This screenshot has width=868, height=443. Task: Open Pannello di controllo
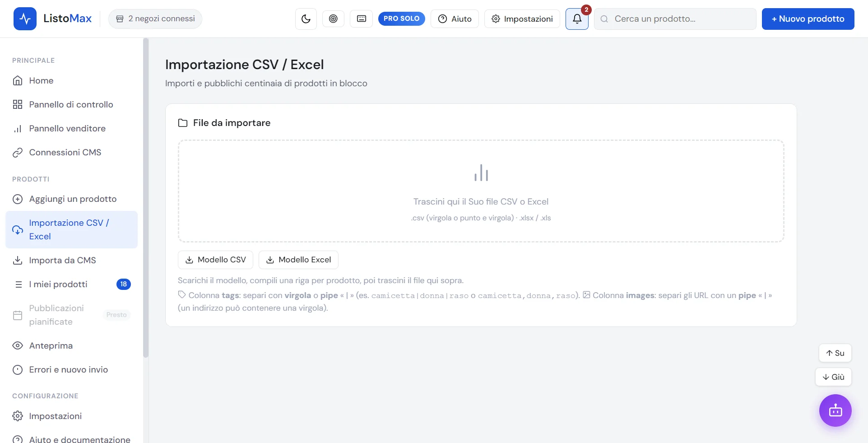pyautogui.click(x=71, y=104)
